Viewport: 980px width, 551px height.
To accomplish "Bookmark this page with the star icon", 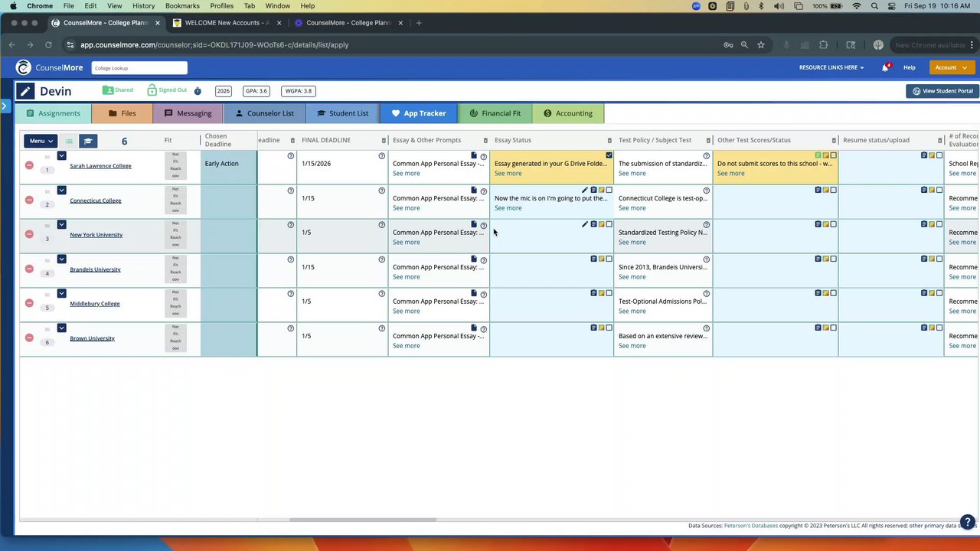I will (761, 45).
